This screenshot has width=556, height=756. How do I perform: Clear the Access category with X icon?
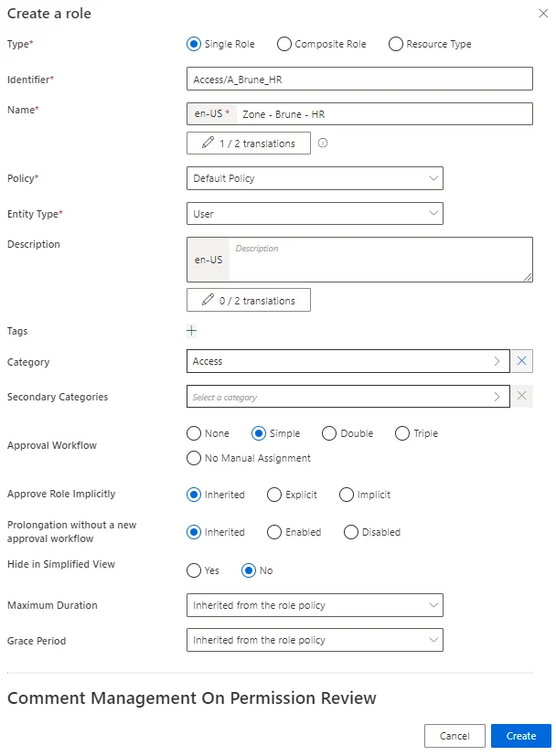click(x=522, y=361)
